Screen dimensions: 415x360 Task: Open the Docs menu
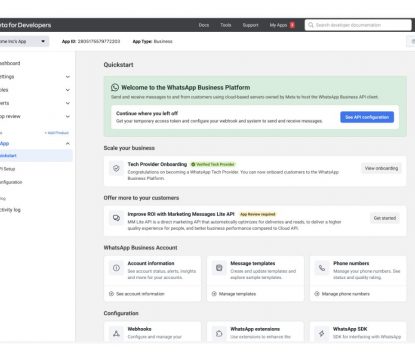pyautogui.click(x=204, y=25)
